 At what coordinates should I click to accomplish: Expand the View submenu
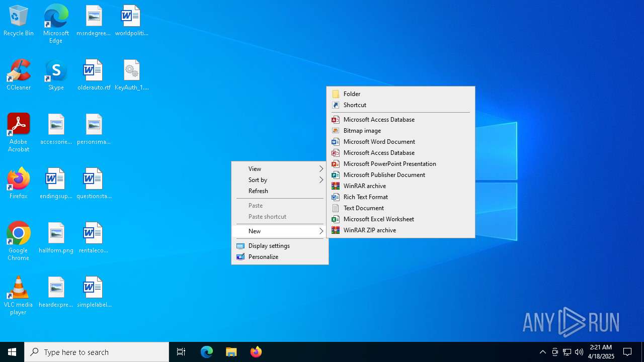click(x=280, y=169)
